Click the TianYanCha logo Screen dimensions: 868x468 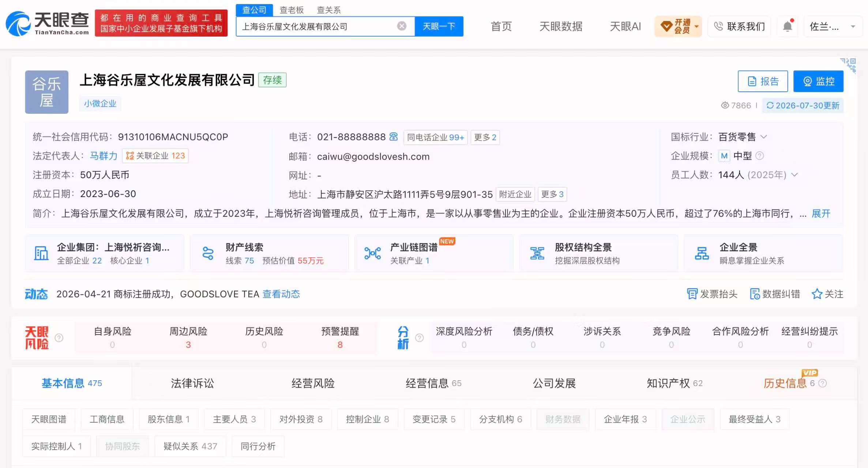pyautogui.click(x=48, y=23)
